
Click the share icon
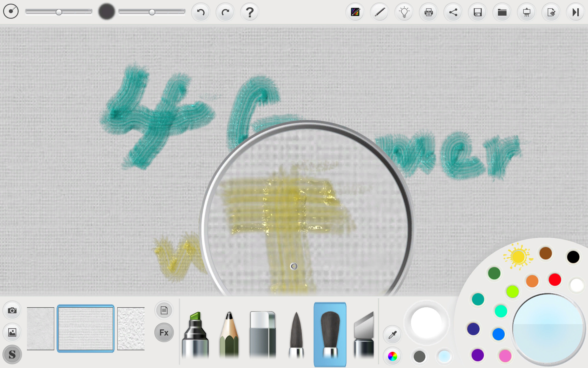[453, 12]
